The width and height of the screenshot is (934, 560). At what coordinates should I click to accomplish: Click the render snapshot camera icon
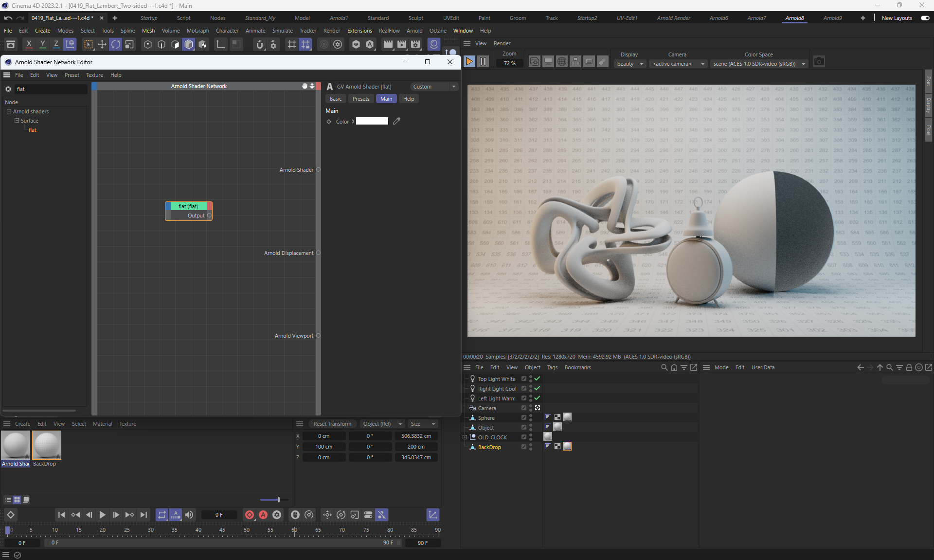point(819,62)
